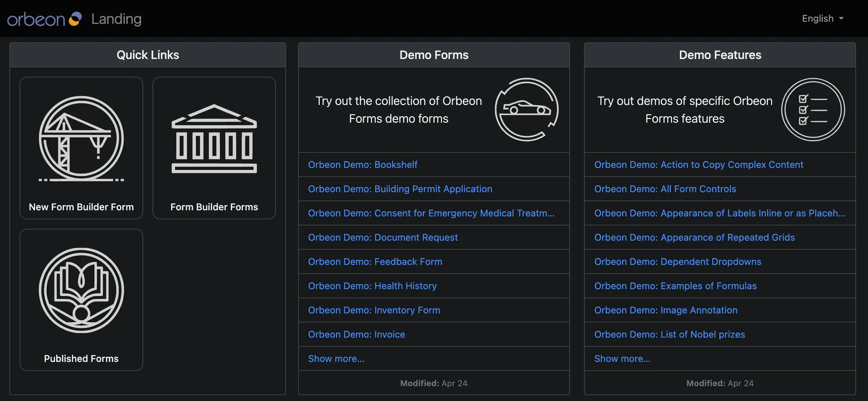This screenshot has height=401, width=868.
Task: Click the crane icon for New Form Builder Form
Action: click(81, 139)
